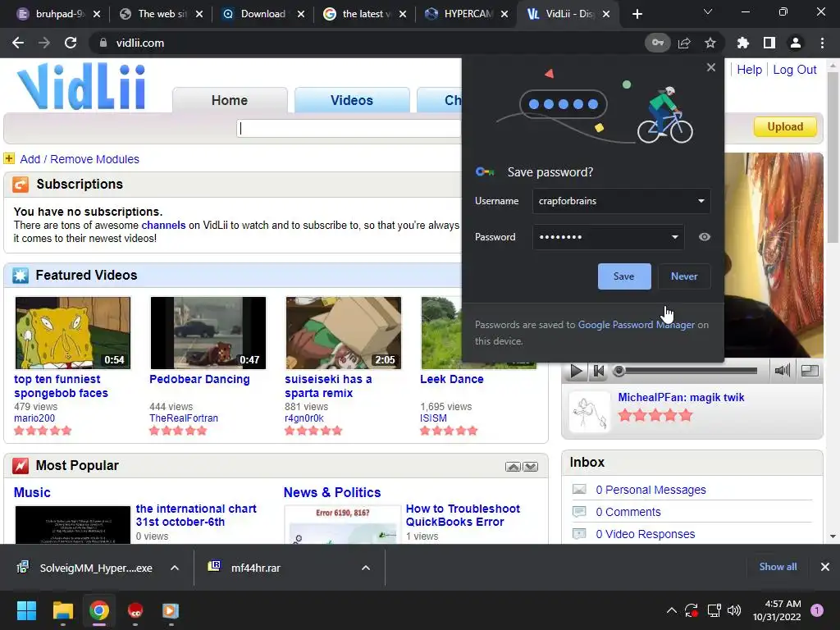Click the browser back arrow
840x630 pixels.
coord(18,43)
